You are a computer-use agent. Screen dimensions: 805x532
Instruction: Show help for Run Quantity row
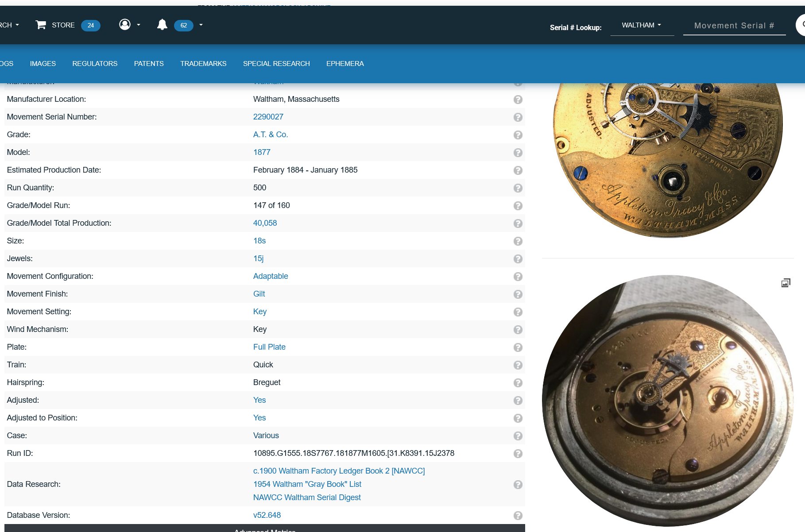518,188
